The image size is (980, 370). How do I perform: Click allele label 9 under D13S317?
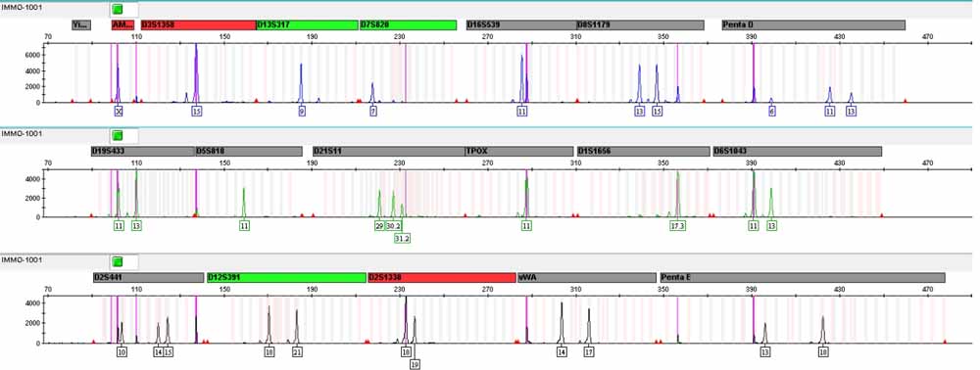coord(302,111)
